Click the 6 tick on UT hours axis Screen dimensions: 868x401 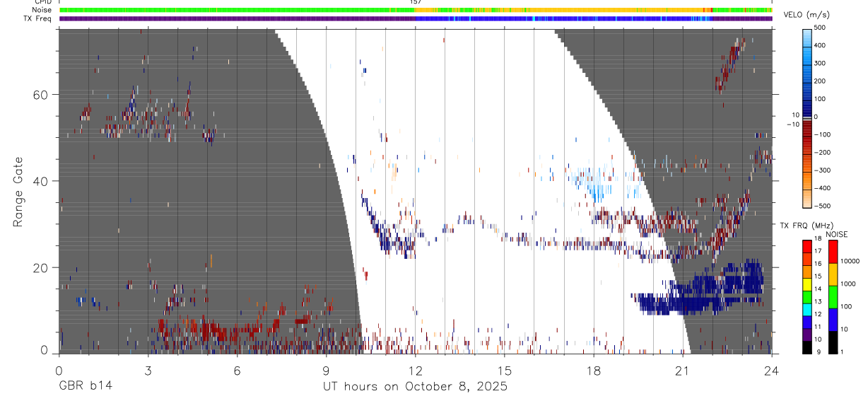tap(237, 370)
